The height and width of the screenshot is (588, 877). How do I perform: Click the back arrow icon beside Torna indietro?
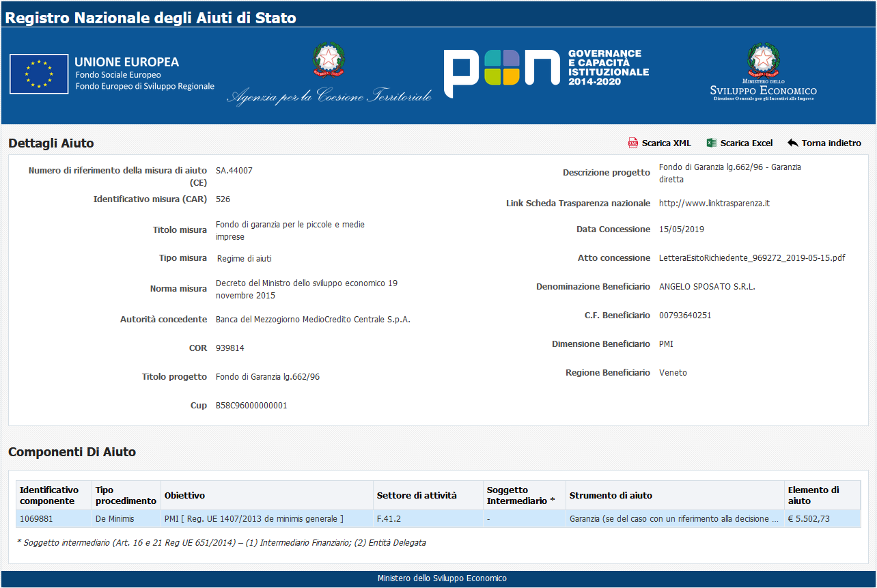792,143
